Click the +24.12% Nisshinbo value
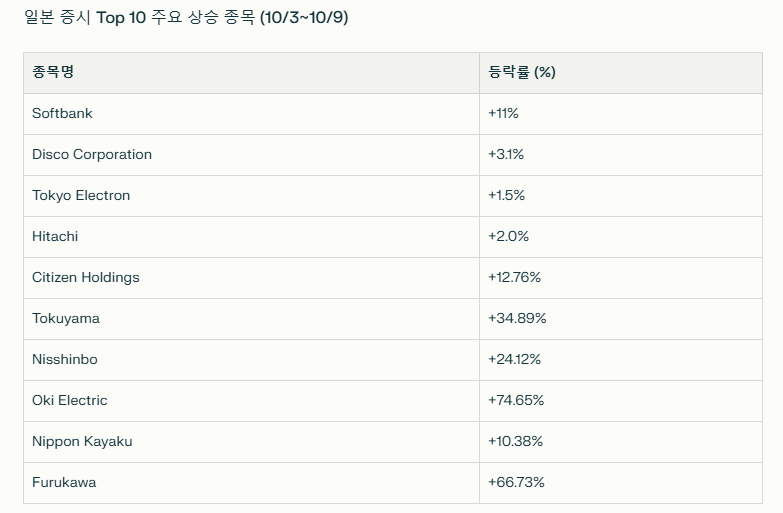The image size is (783, 513). (x=514, y=359)
